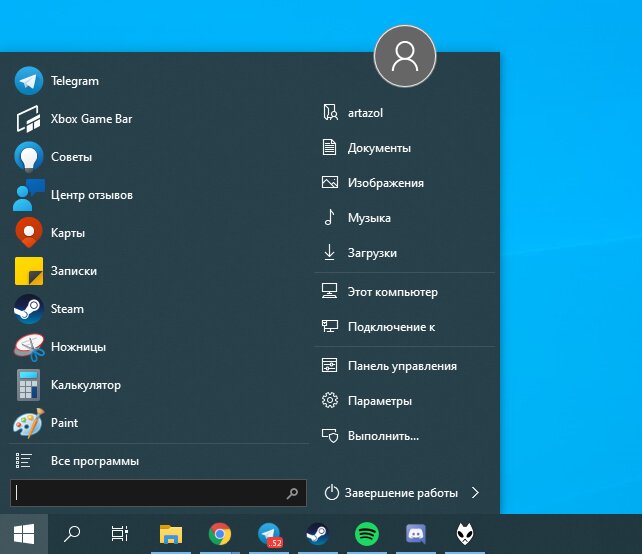The height and width of the screenshot is (554, 642).
Task: Open taskbar Search magnifier
Action: (x=72, y=534)
